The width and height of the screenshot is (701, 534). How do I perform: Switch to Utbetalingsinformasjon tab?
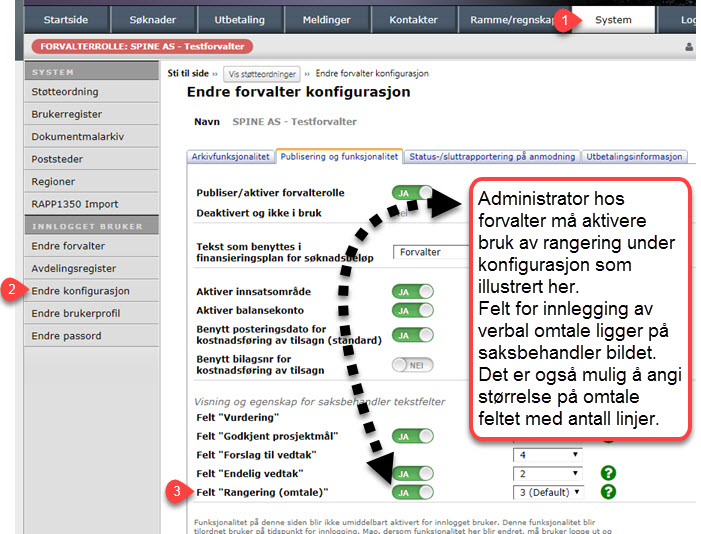click(634, 157)
